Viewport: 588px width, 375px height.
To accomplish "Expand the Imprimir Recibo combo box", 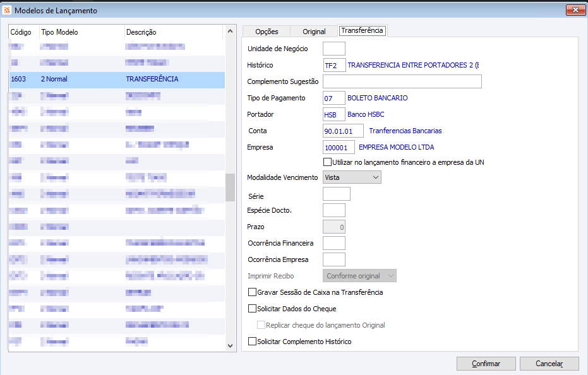I will pyautogui.click(x=359, y=276).
